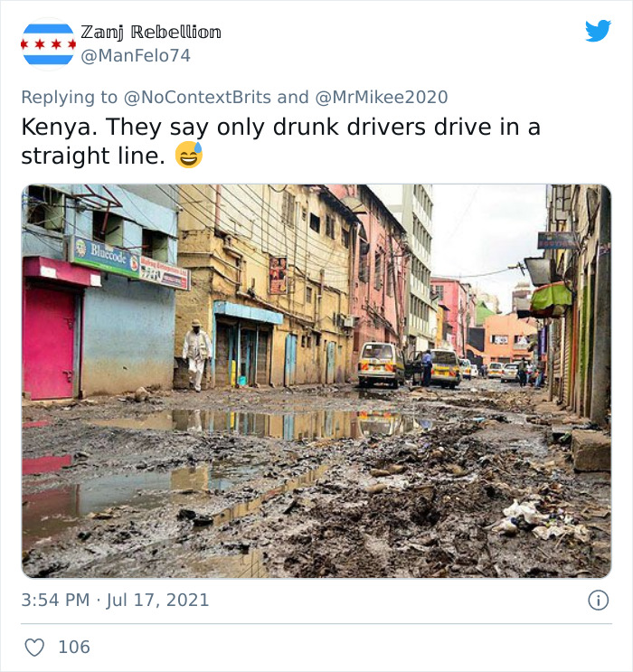Viewport: 633px width, 672px height.
Task: Click the Zanj Rebellion flag avatar
Action: pyautogui.click(x=48, y=43)
